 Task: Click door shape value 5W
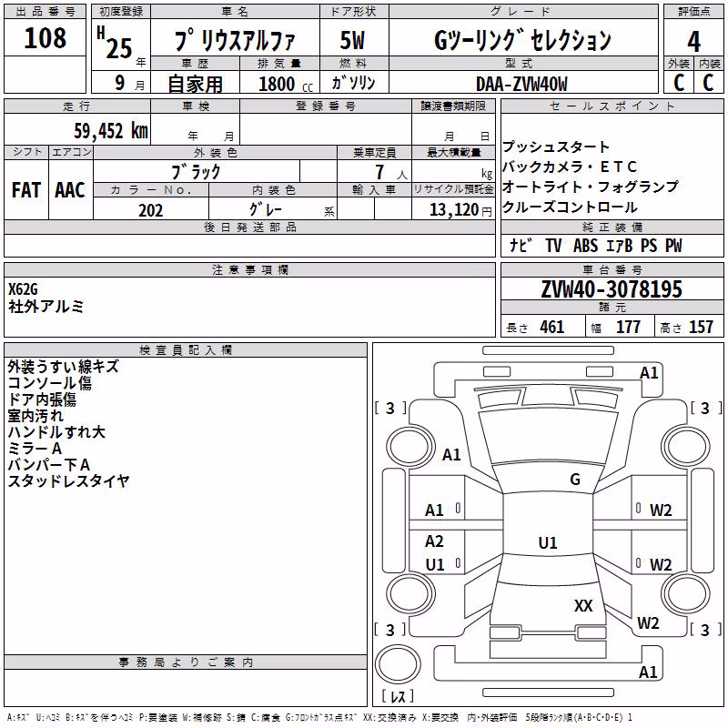coord(352,40)
